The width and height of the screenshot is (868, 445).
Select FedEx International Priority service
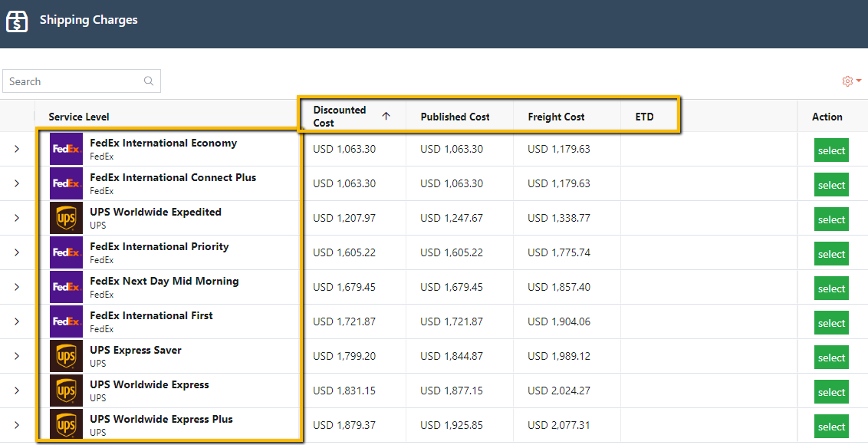[x=831, y=254]
